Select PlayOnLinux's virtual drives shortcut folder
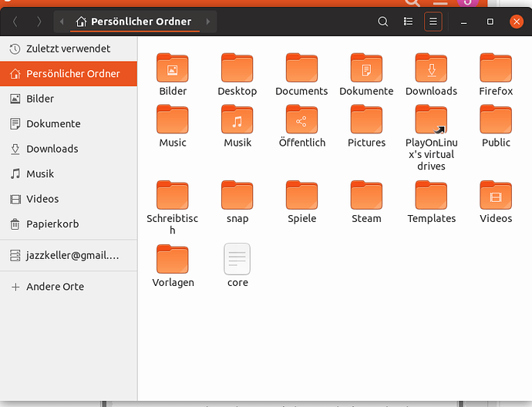 (431, 120)
